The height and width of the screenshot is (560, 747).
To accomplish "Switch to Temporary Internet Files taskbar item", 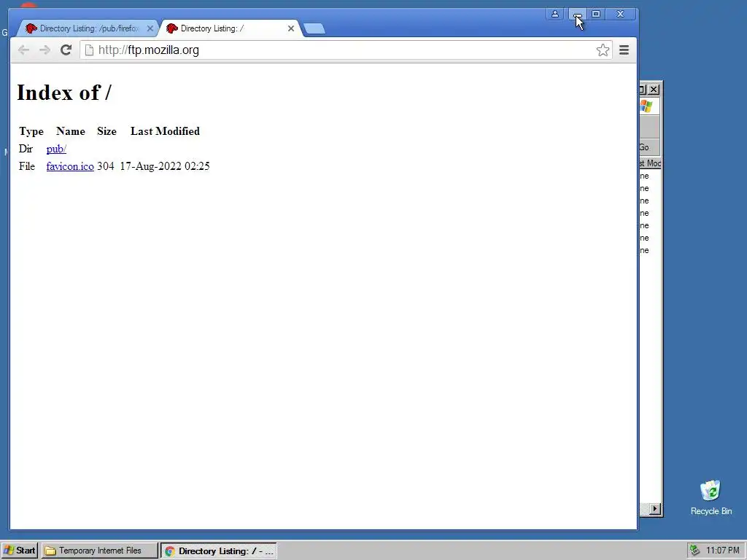I will click(x=99, y=551).
